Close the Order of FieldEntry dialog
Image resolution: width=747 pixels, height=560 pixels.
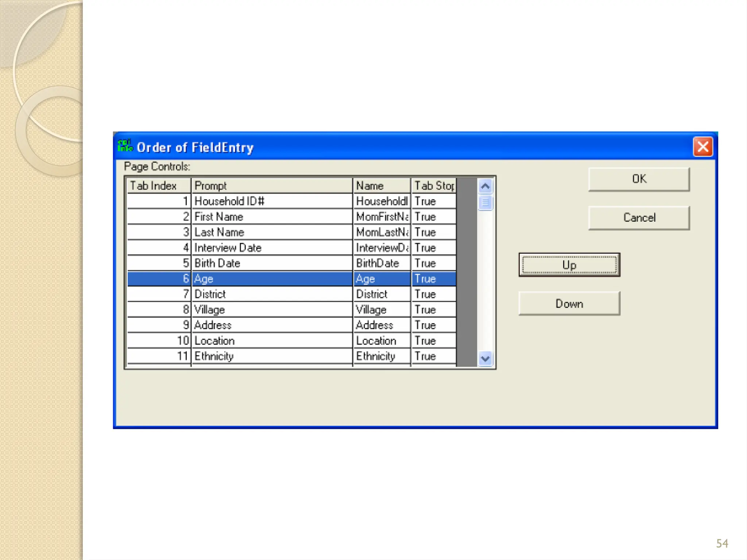pos(703,147)
